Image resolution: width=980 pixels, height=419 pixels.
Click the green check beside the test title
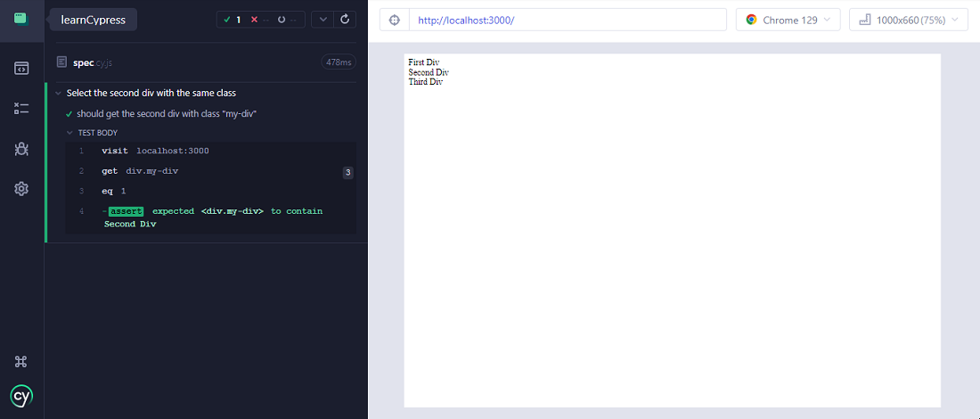pos(69,114)
